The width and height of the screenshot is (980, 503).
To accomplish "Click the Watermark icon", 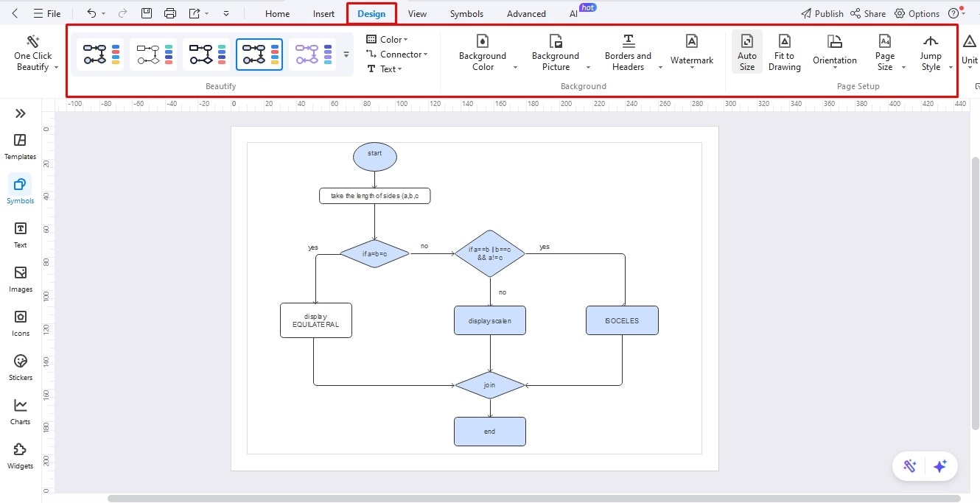I will (x=692, y=41).
